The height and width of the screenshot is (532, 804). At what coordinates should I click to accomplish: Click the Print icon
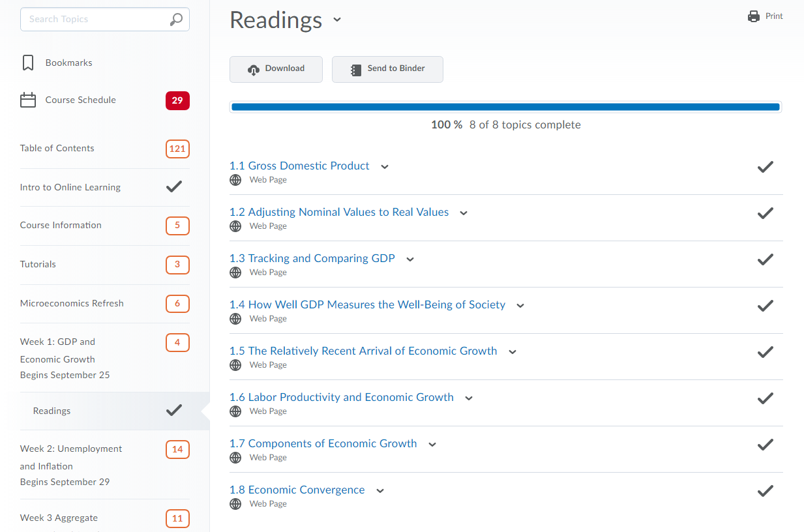click(x=754, y=16)
